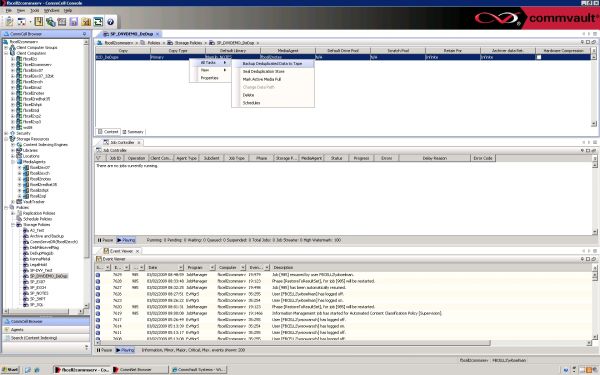This screenshot has width=600, height=375.
Task: Click the VaultTracker icon in tree
Action: [x=19, y=201]
